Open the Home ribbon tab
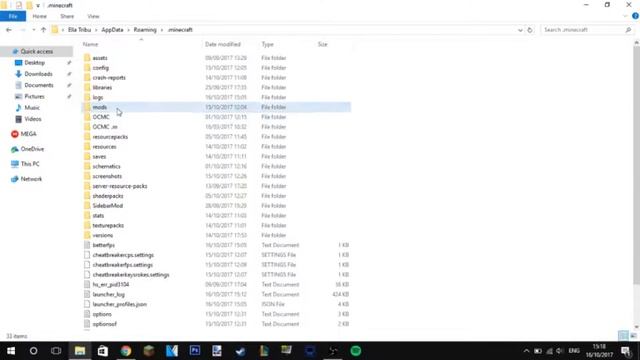The width and height of the screenshot is (640, 360). 40,16
